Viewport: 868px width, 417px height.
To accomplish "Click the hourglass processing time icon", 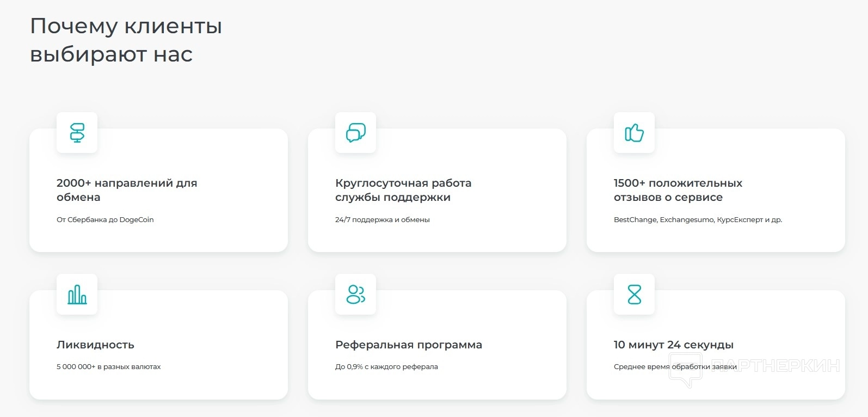I will tap(635, 295).
